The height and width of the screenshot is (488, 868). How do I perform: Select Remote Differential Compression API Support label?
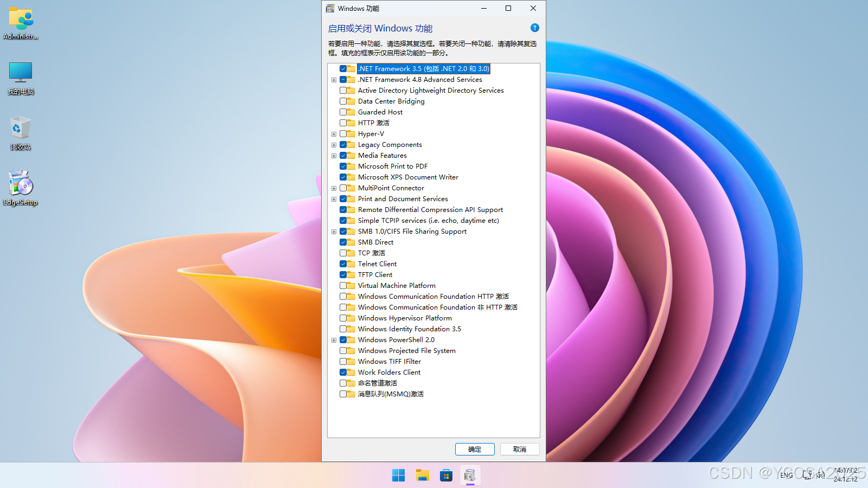point(430,210)
